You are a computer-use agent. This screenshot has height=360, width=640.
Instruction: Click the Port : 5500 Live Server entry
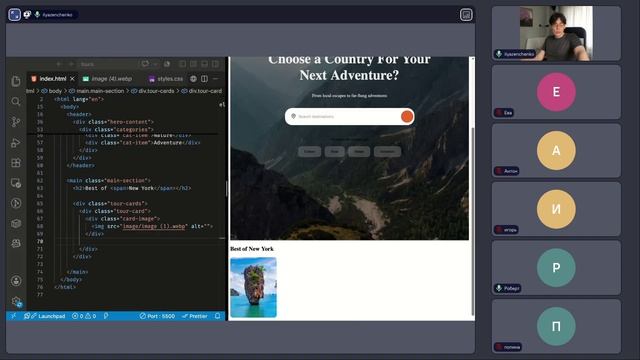[157, 316]
